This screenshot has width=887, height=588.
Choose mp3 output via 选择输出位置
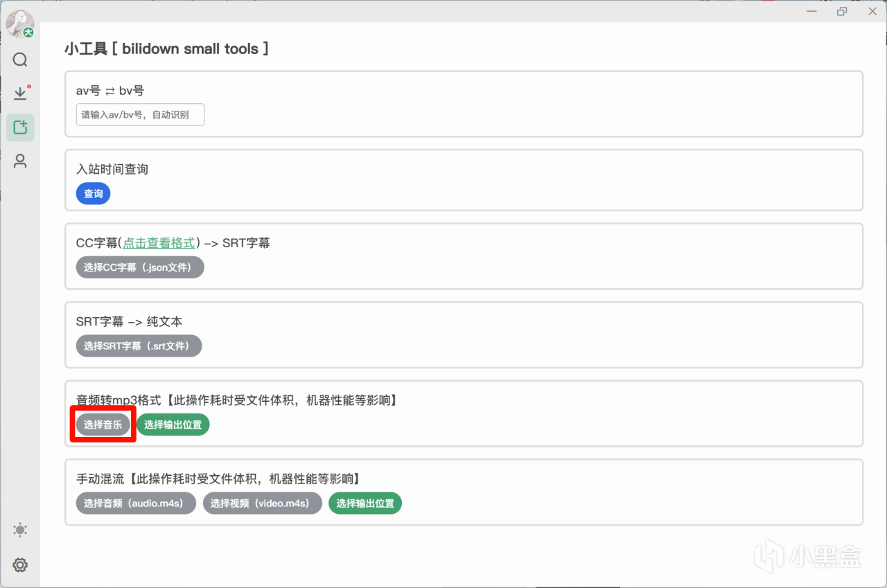(173, 425)
